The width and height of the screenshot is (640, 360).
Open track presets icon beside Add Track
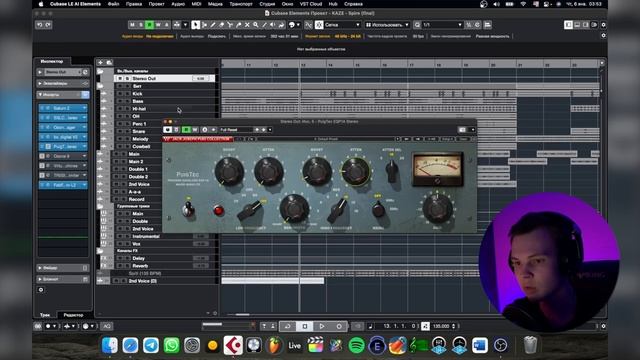tap(109, 62)
